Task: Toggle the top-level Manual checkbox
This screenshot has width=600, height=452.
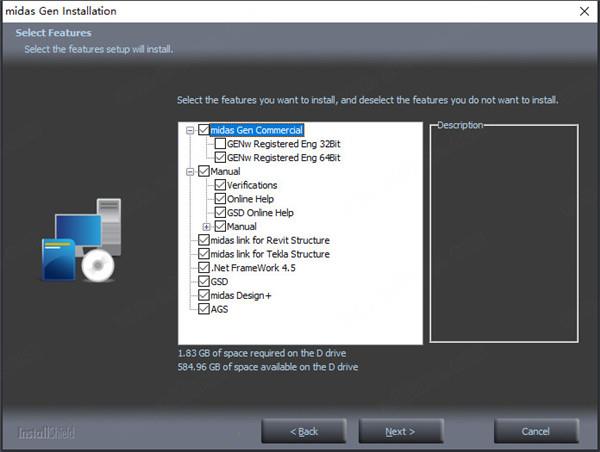Action: [x=204, y=171]
